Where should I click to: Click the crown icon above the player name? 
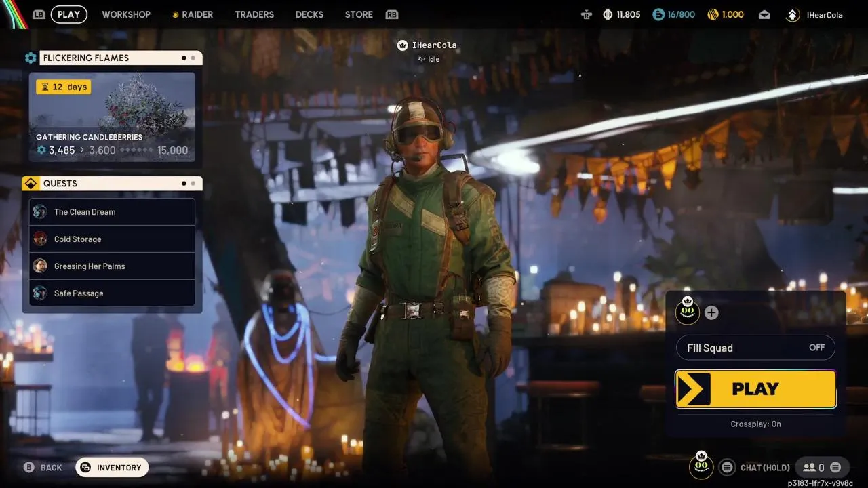(402, 45)
